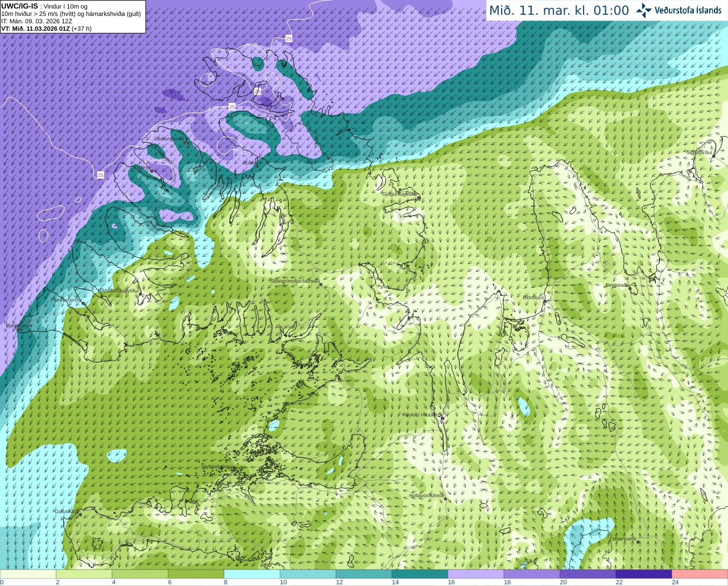Click the Veðurstofa Íslands logo emblem
This screenshot has width=728, height=586.
coord(644,10)
